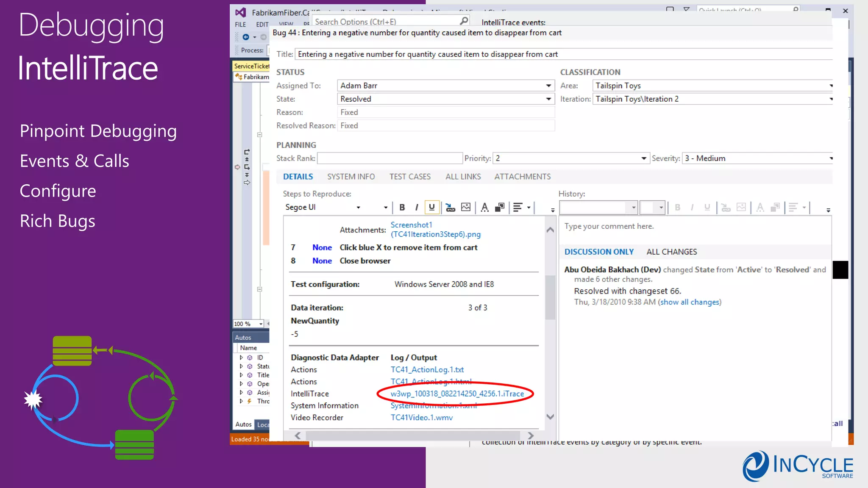This screenshot has height=488, width=868.
Task: Open font size dropdown in Steps to Reproduce
Action: click(x=385, y=208)
